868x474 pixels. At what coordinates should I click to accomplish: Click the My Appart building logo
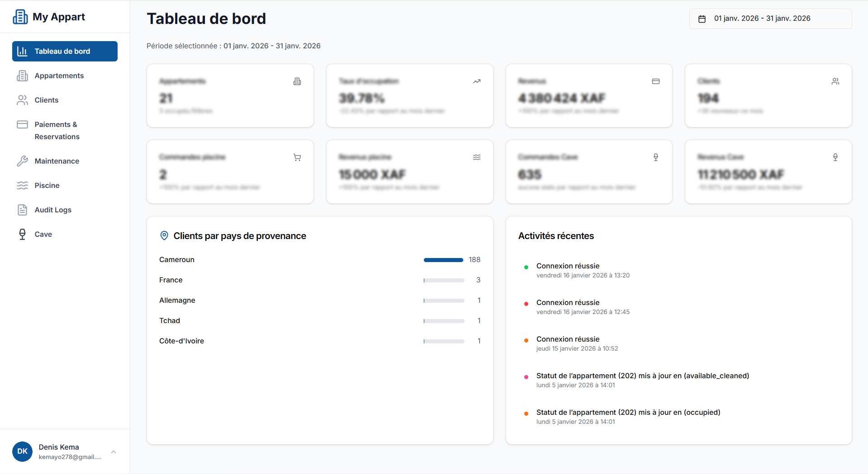click(20, 17)
